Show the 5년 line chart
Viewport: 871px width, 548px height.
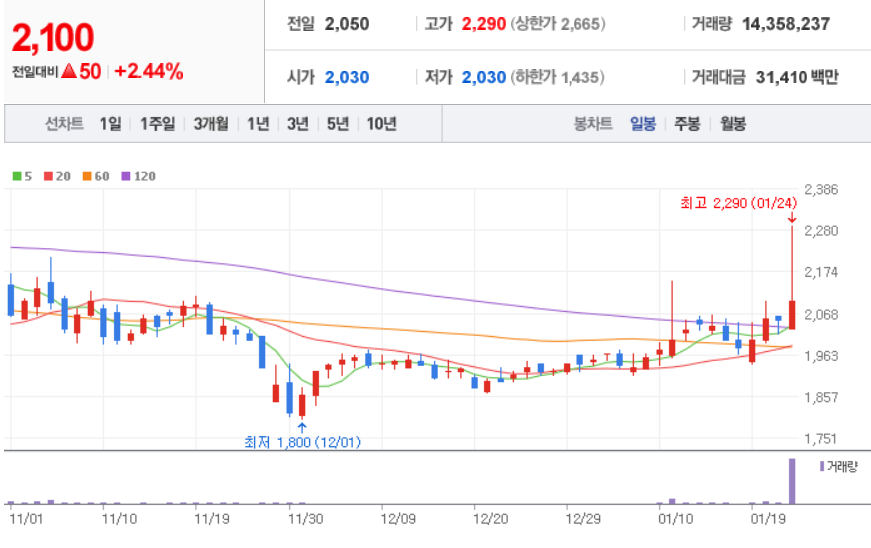click(x=338, y=123)
